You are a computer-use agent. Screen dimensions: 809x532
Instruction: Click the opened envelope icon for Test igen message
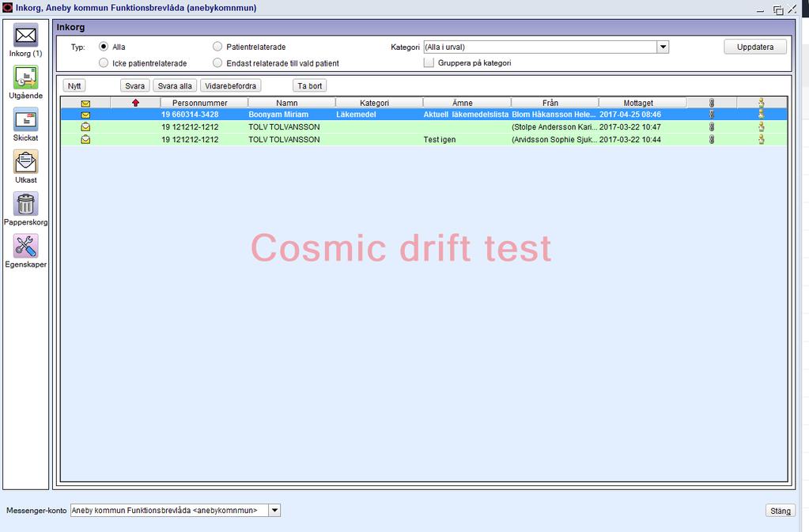click(85, 139)
